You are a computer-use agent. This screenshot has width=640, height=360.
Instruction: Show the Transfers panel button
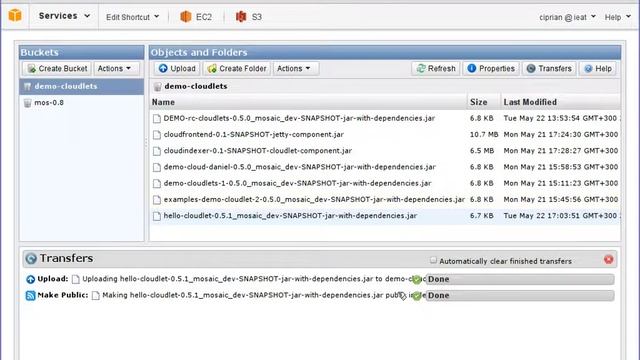549,69
